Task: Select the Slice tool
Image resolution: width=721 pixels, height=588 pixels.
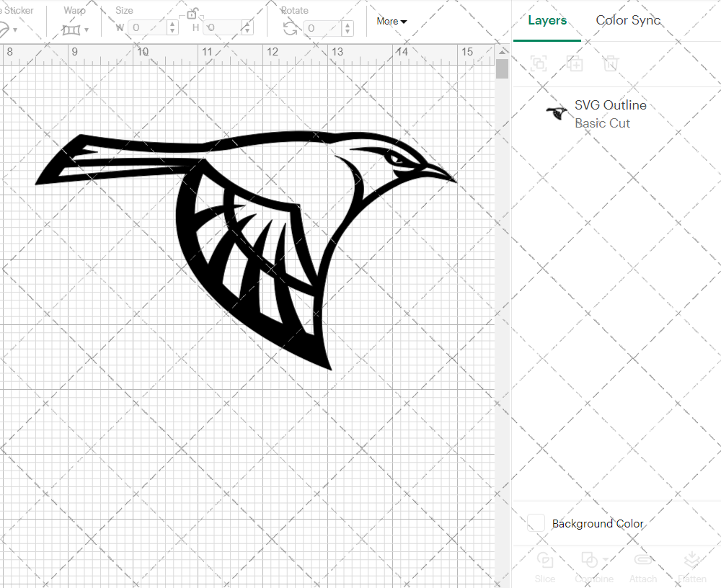Action: point(544,566)
